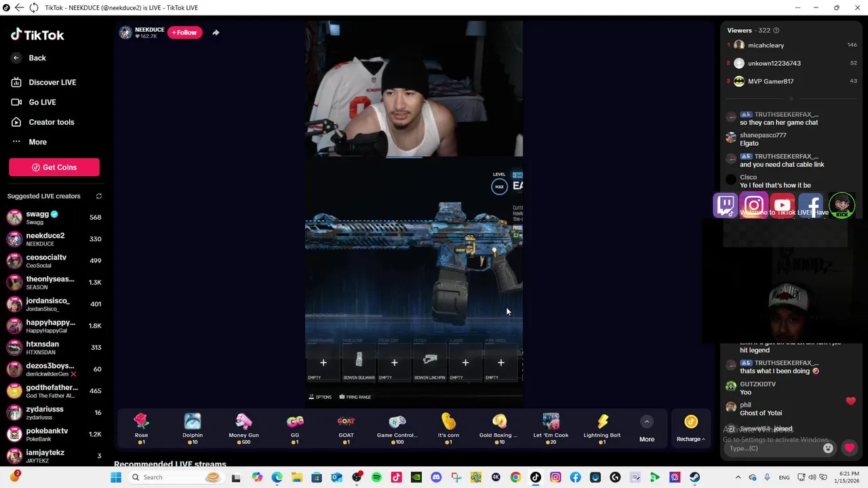Screen dimensions: 868x488
Task: Open Steam from taskbar
Action: click(x=694, y=477)
